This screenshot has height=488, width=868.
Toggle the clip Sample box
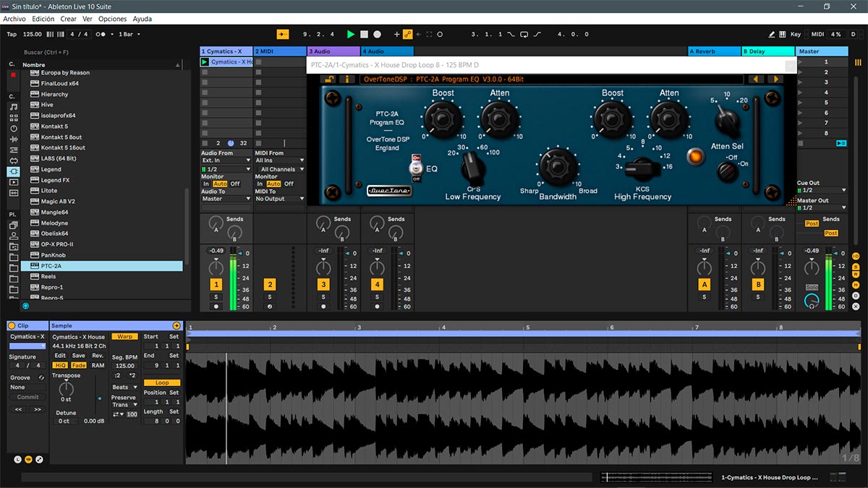click(28, 461)
